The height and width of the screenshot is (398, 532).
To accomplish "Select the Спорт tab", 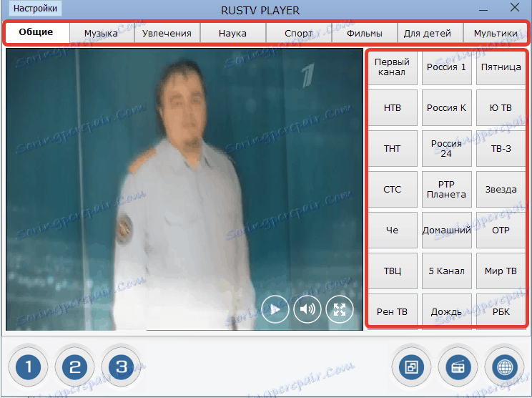I will coord(299,33).
